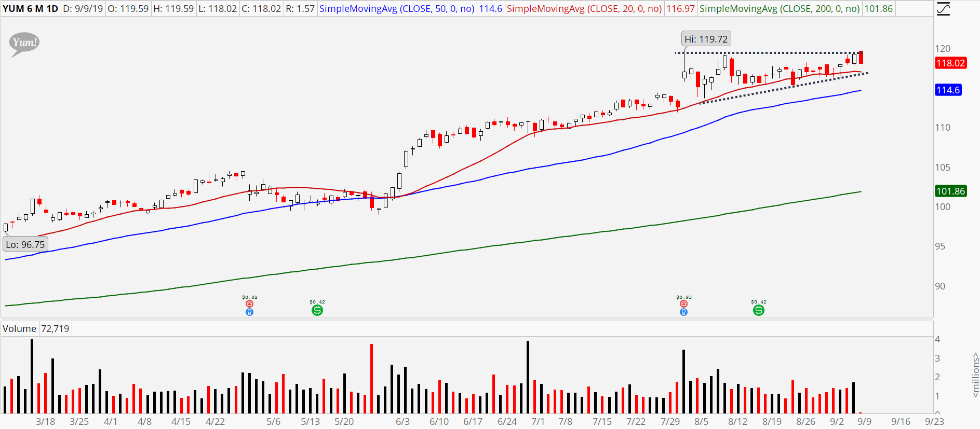Open the May $0.42 dividend marker
980x429 pixels.
(x=317, y=310)
